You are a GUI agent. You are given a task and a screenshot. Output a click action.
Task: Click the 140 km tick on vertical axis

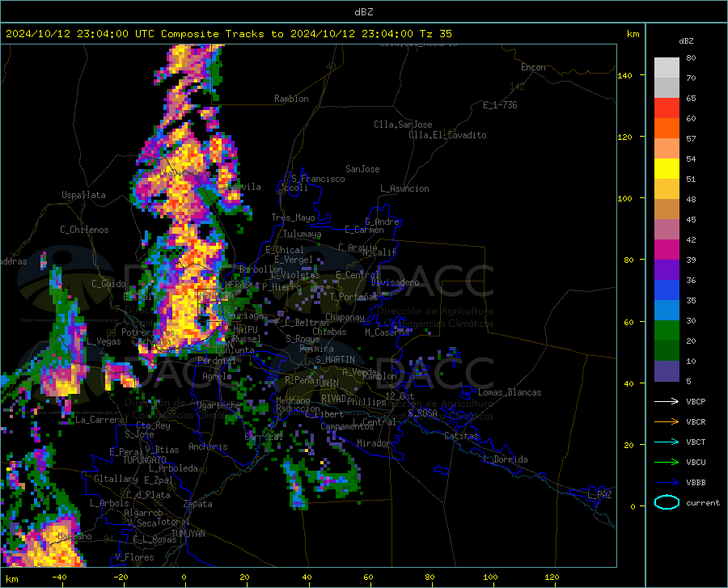pos(625,75)
